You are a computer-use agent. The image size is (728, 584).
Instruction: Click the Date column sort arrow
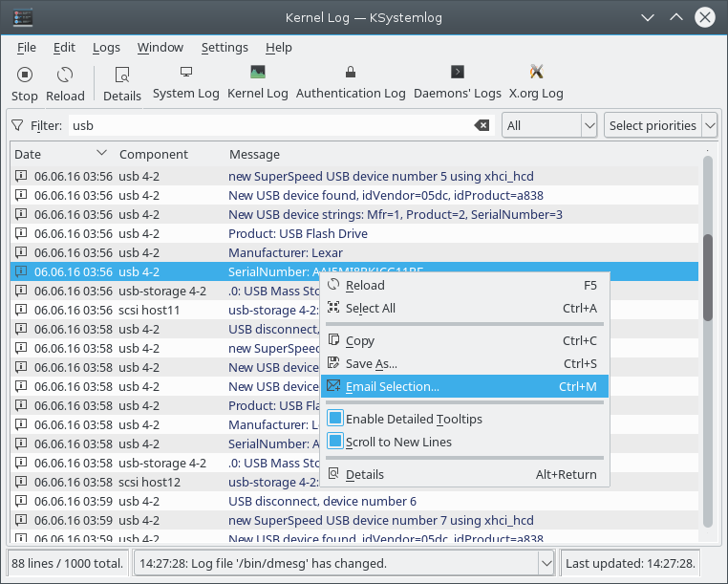(x=101, y=153)
